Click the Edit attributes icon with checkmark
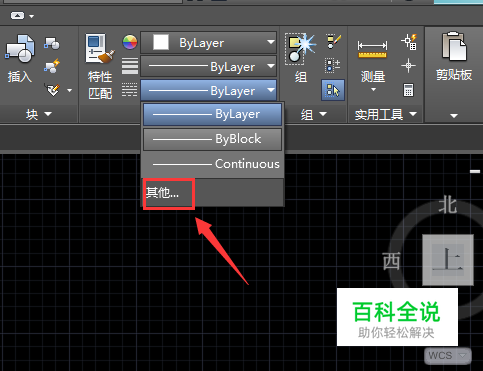The height and width of the screenshot is (371, 483). [x=52, y=89]
